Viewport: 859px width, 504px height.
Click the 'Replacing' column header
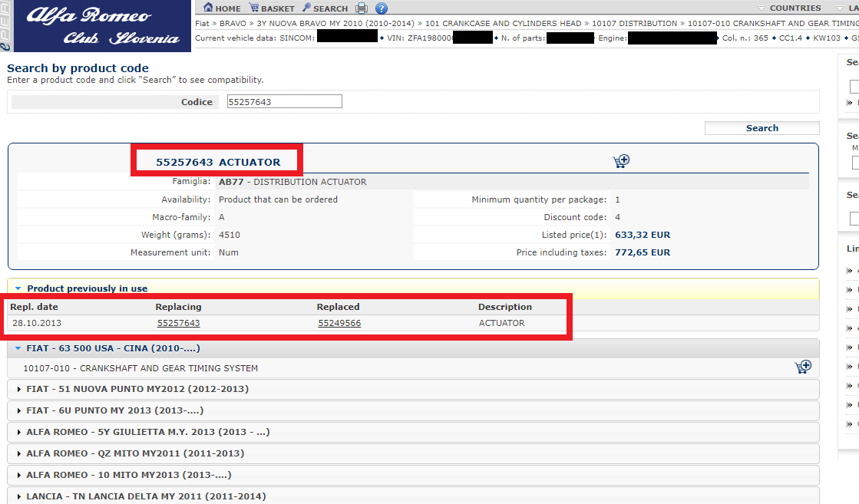(x=179, y=307)
